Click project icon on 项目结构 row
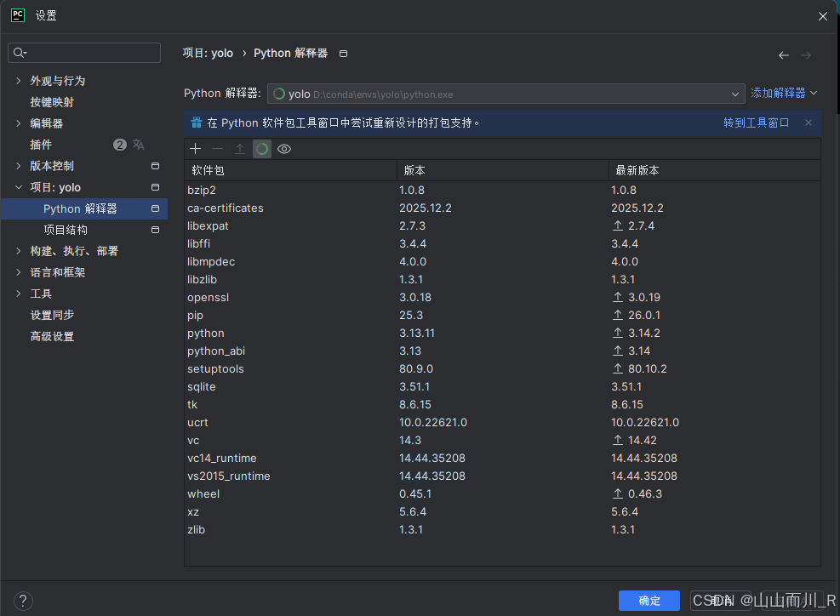 156,230
